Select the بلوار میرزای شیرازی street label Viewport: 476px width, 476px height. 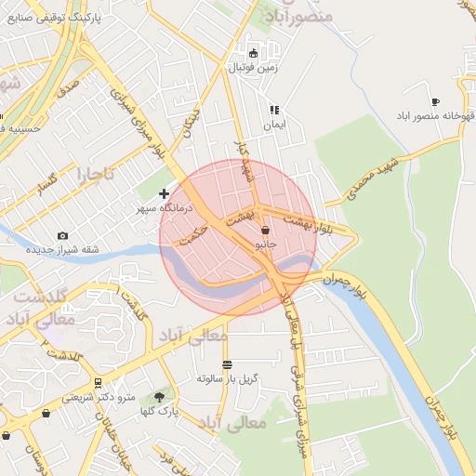tap(138, 125)
